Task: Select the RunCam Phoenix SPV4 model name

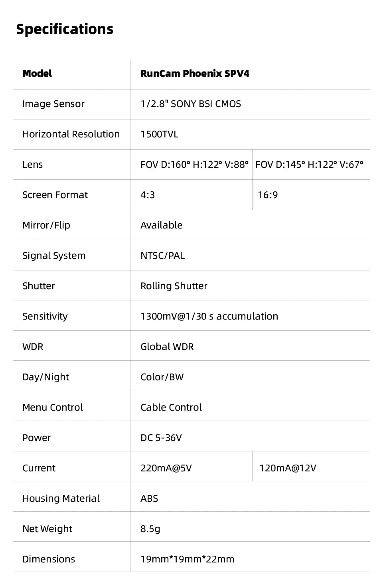Action: pos(195,73)
